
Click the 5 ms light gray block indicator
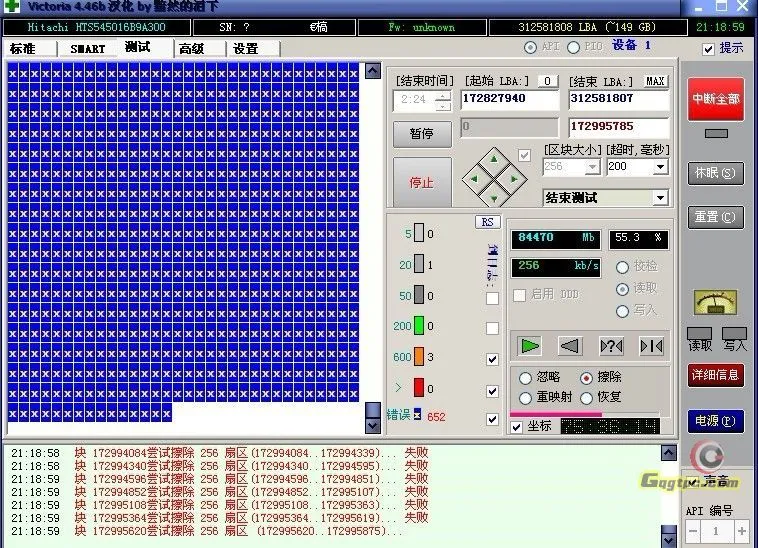[x=419, y=233]
